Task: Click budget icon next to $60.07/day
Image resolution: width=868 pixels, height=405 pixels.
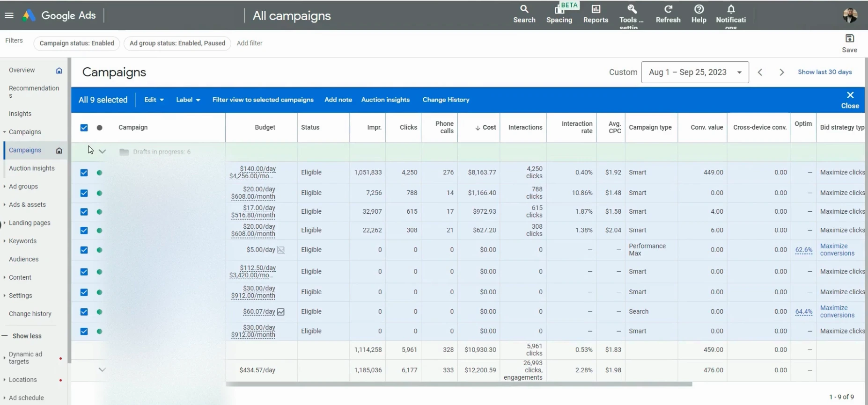Action: [x=281, y=311]
